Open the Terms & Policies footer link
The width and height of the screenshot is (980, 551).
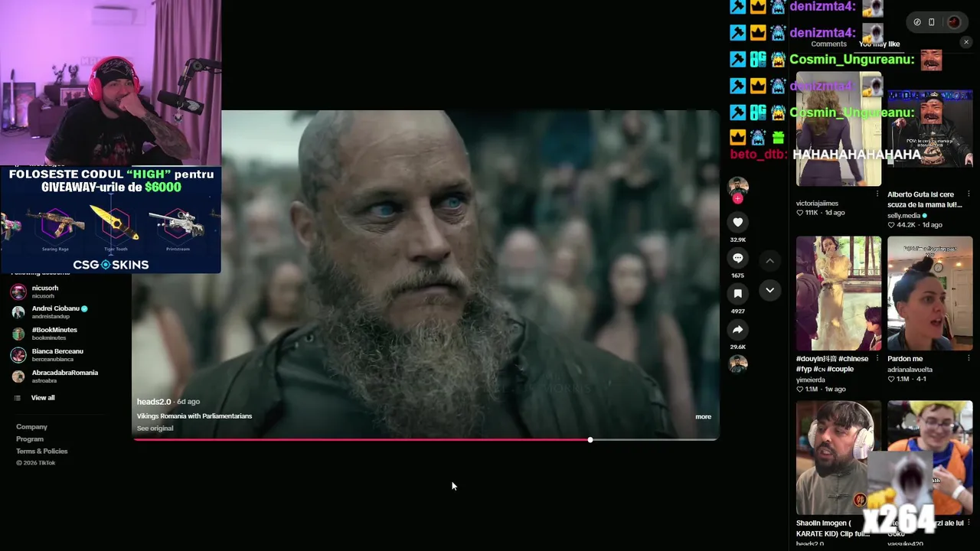42,452
